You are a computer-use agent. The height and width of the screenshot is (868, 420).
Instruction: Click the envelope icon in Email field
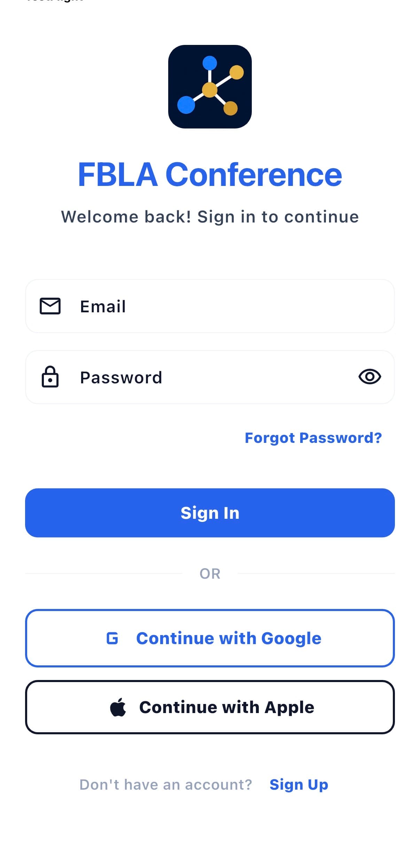pyautogui.click(x=50, y=306)
